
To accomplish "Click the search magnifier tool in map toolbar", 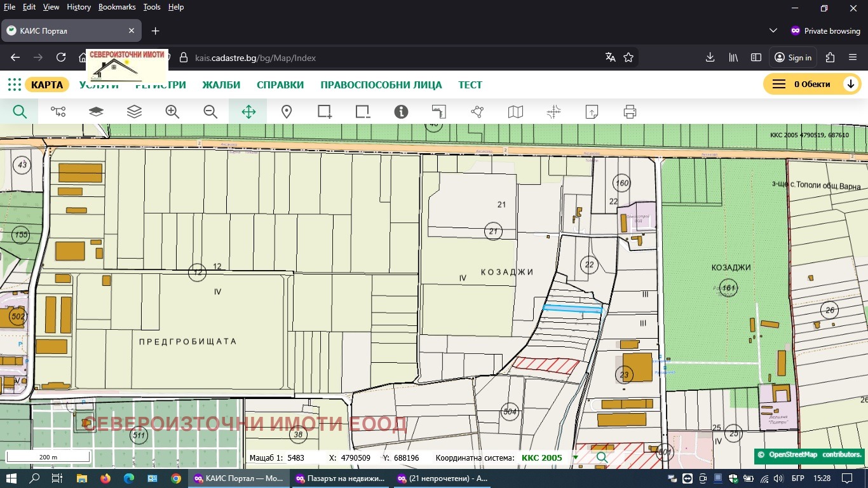I will [x=20, y=112].
